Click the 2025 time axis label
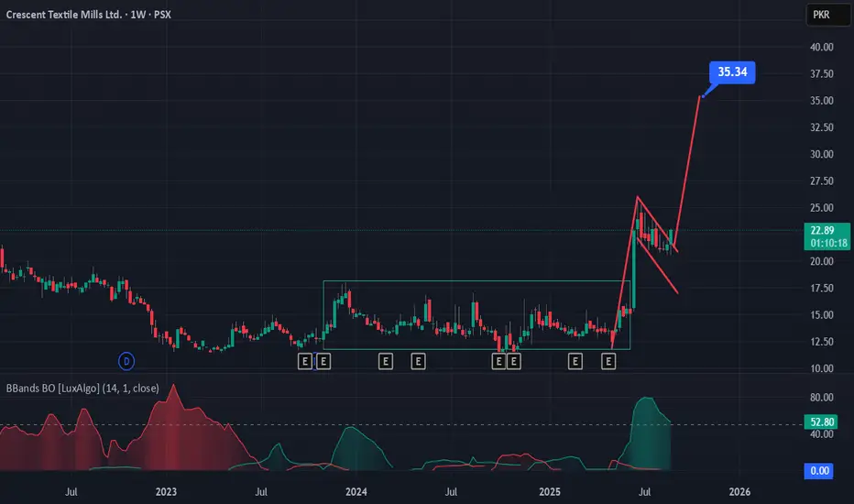The image size is (854, 504). [x=550, y=491]
